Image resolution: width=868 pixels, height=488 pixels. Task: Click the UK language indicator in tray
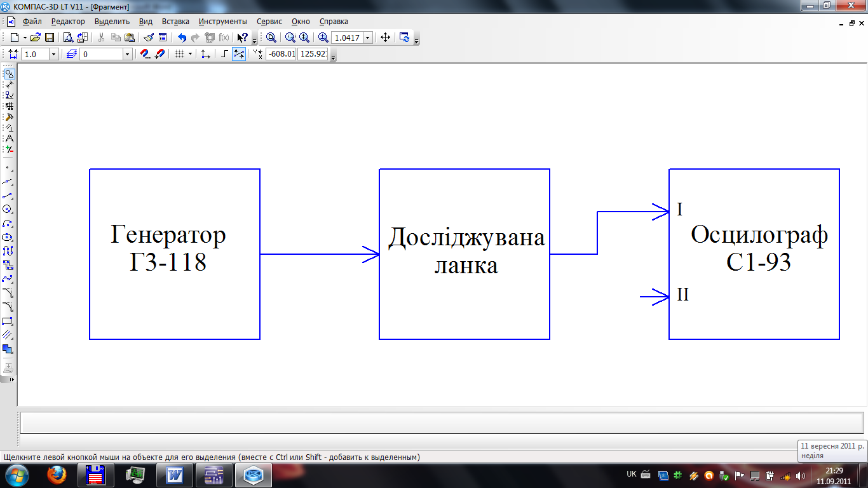coord(632,474)
